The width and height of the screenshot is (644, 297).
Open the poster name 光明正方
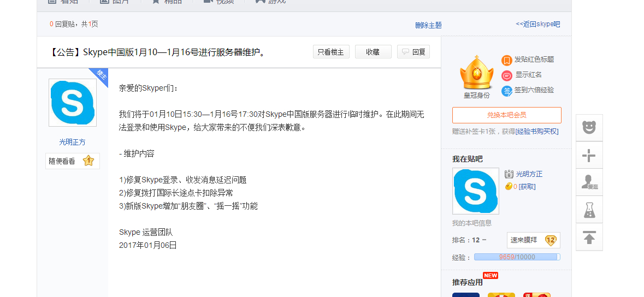(x=72, y=142)
